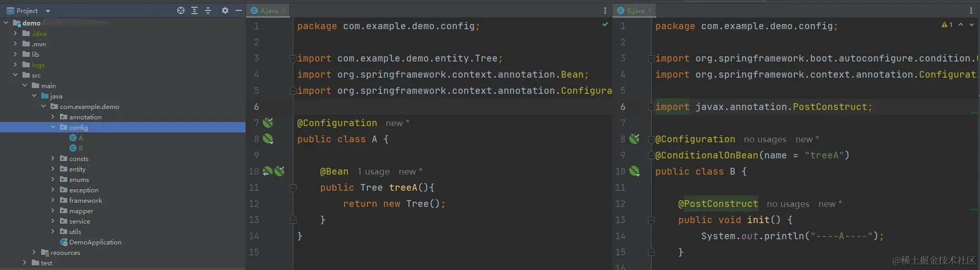Screen dimensions: 980x270
Task: Click the Spring gutter icon on B.java line 8
Action: tap(634, 139)
